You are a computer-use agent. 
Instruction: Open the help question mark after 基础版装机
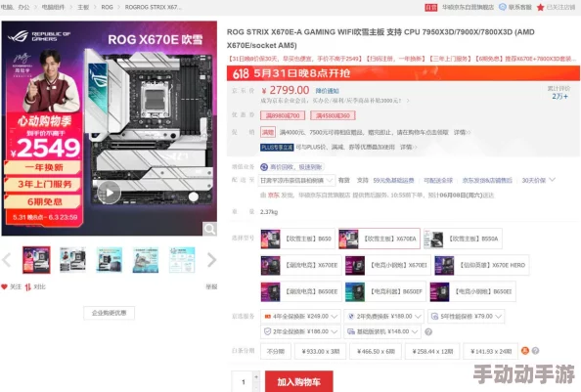point(428,331)
